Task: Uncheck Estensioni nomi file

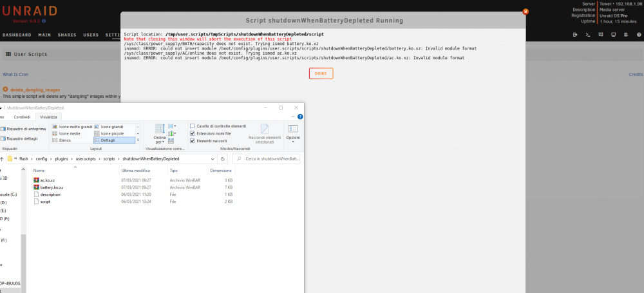Action: (192, 133)
